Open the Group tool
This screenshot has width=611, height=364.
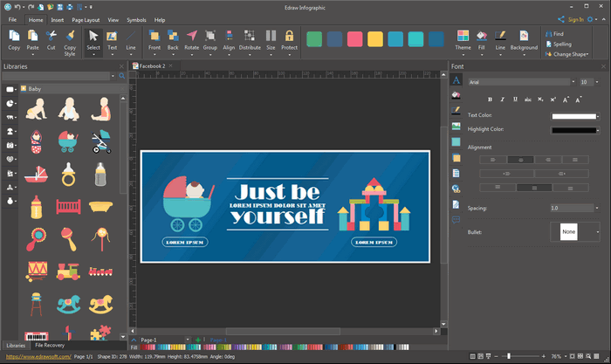[210, 40]
